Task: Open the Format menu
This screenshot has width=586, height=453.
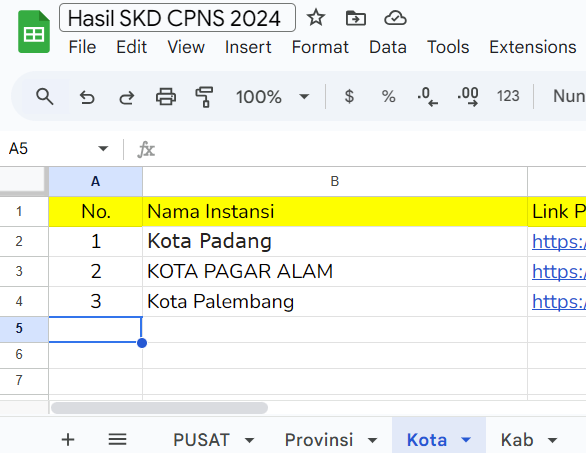Action: 320,47
